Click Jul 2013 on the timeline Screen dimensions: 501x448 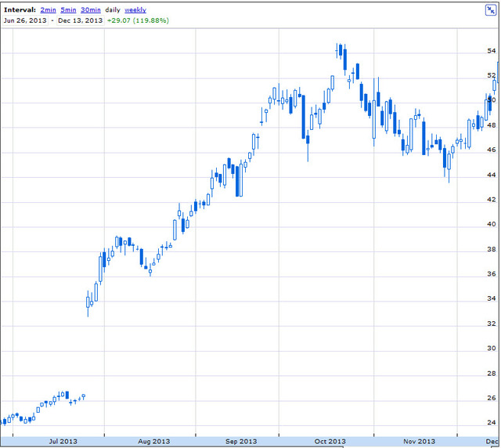pos(63,441)
